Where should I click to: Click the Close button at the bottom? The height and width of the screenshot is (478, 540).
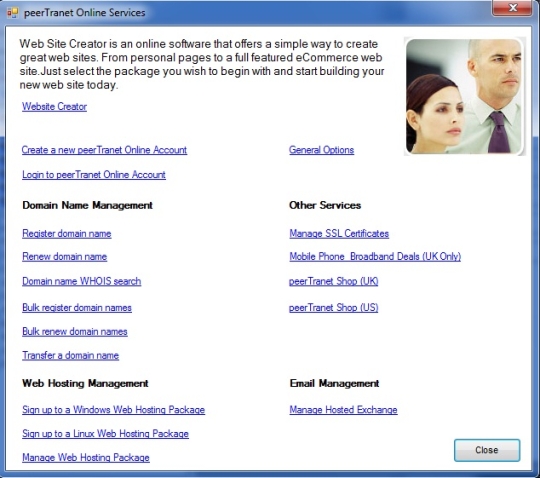pyautogui.click(x=487, y=450)
